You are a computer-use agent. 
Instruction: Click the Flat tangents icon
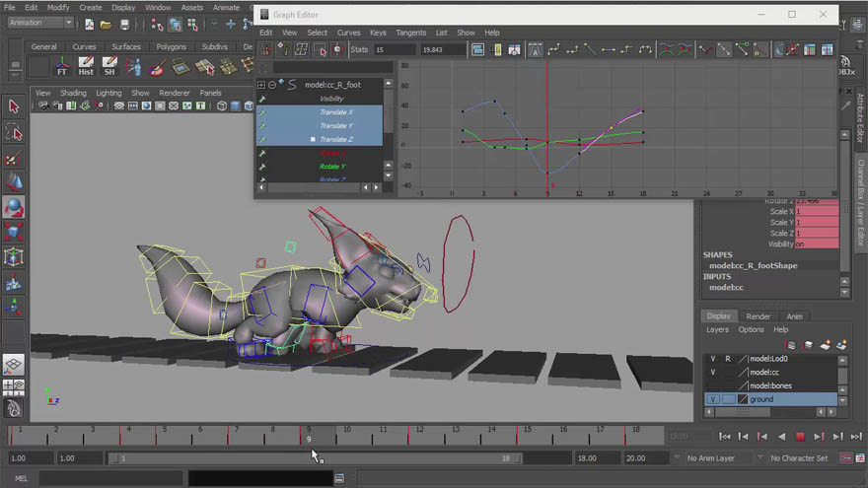(609, 50)
